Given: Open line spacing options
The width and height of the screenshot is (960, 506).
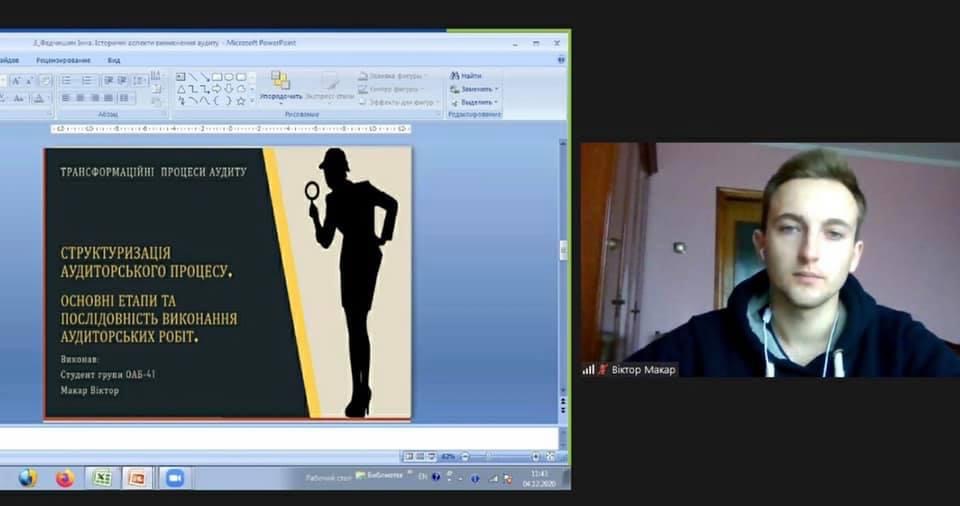Looking at the screenshot, I should click(140, 81).
